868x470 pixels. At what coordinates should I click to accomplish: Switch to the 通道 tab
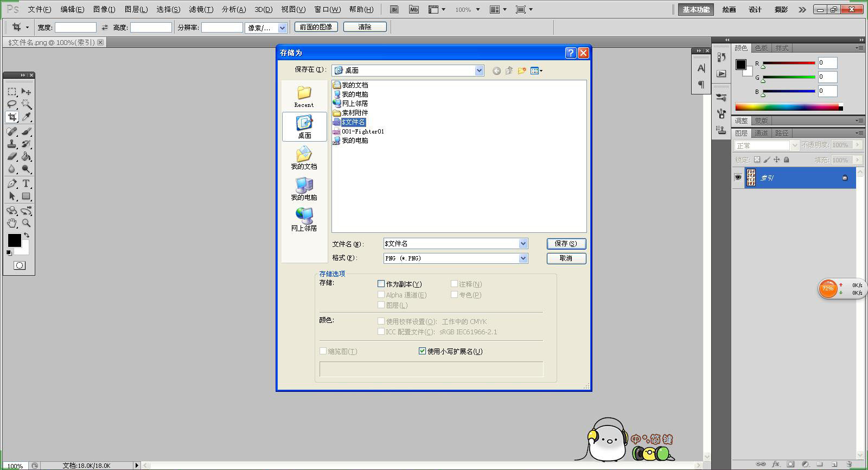(x=761, y=133)
